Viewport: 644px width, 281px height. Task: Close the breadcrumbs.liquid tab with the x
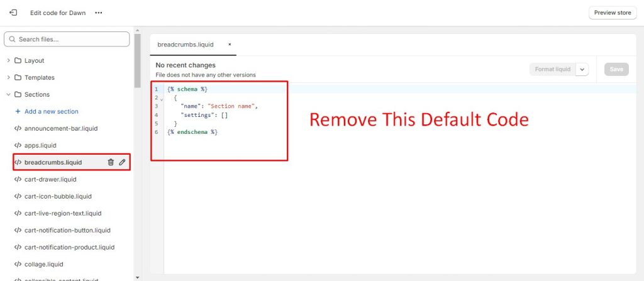[x=230, y=45]
